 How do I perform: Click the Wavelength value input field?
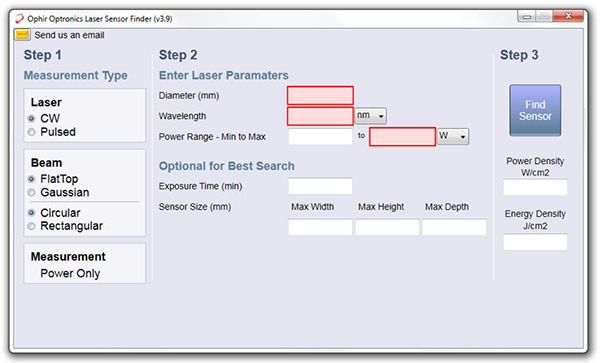pos(320,116)
